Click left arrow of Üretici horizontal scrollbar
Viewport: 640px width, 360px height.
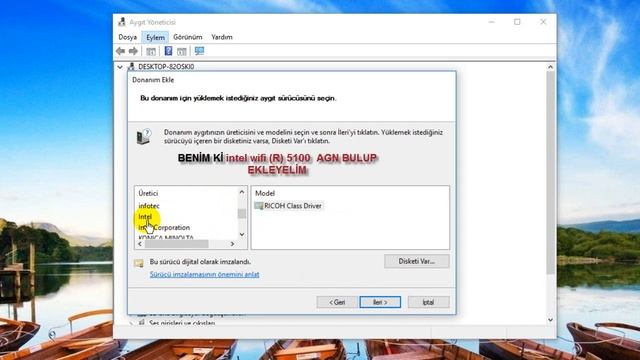(140, 244)
